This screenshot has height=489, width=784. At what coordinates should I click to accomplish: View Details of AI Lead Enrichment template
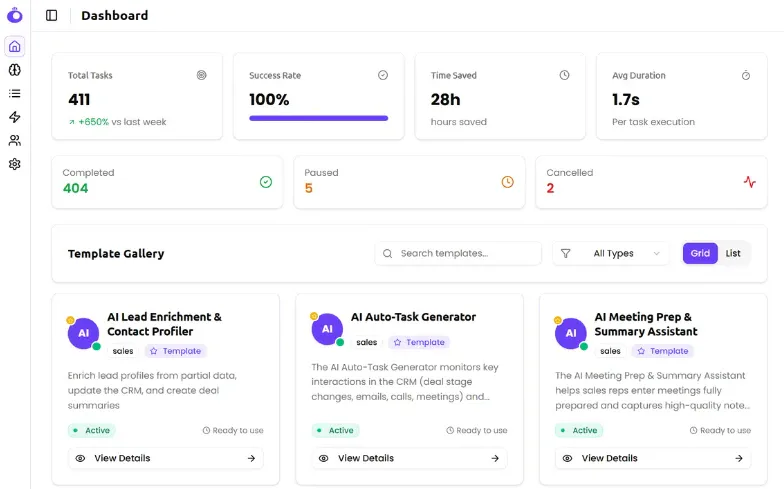tap(166, 458)
